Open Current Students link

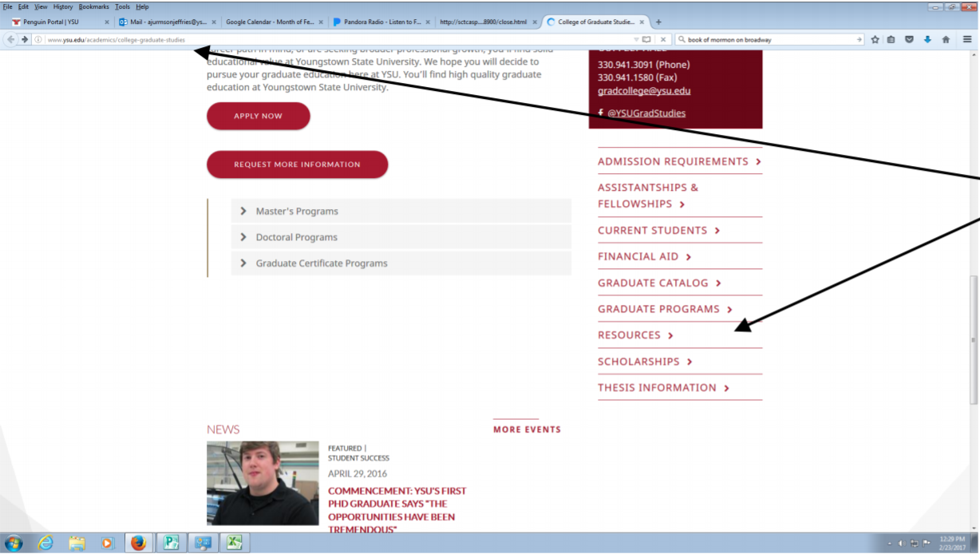[x=659, y=230]
